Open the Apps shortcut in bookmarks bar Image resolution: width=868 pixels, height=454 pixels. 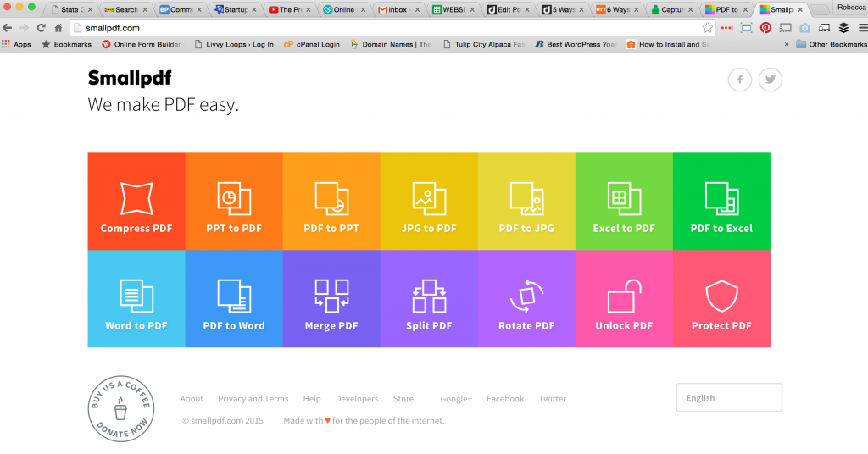pos(17,44)
